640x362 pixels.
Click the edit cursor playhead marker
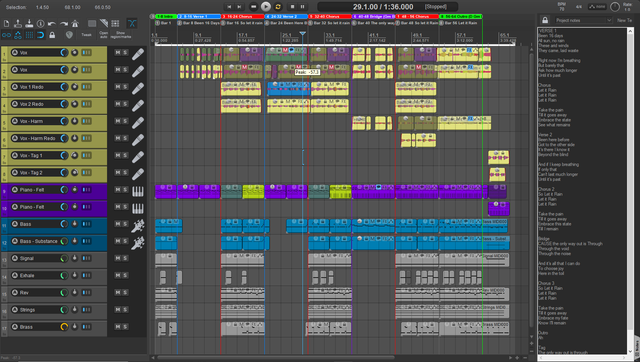tap(302, 33)
